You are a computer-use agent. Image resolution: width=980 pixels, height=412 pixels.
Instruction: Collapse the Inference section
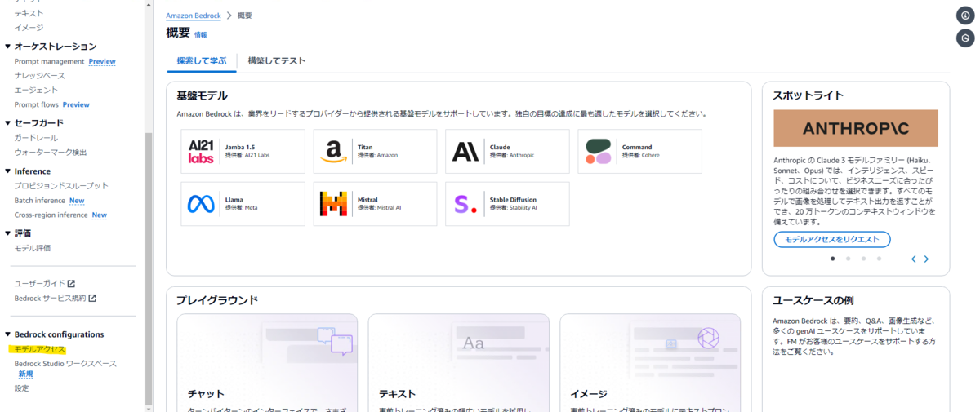point(8,171)
